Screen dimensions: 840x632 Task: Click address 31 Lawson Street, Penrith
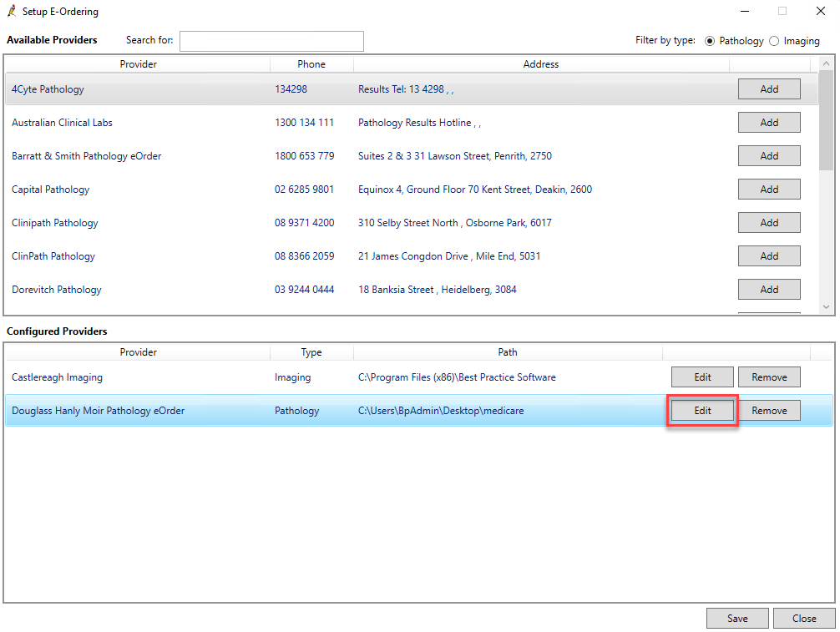pos(454,156)
